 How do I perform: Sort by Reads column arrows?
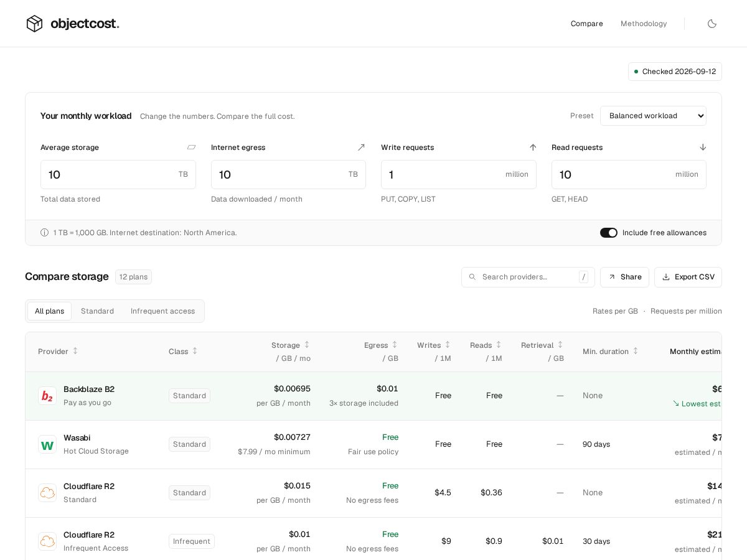(x=498, y=345)
